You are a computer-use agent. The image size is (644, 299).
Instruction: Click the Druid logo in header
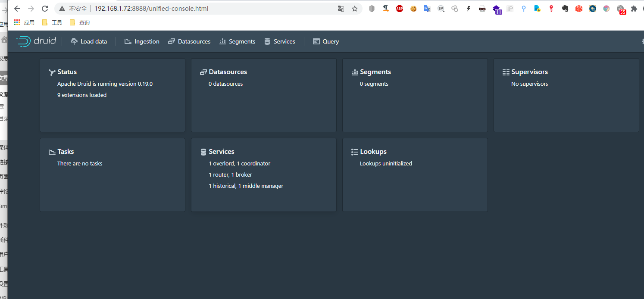pyautogui.click(x=36, y=41)
